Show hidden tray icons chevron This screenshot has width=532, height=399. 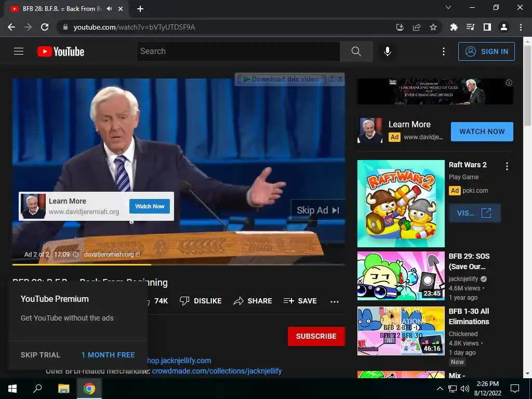[440, 389]
